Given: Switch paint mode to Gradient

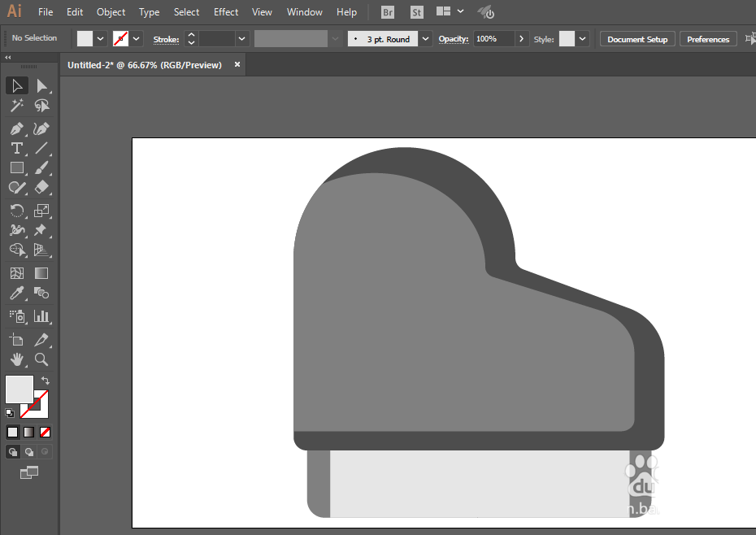Looking at the screenshot, I should (x=29, y=433).
